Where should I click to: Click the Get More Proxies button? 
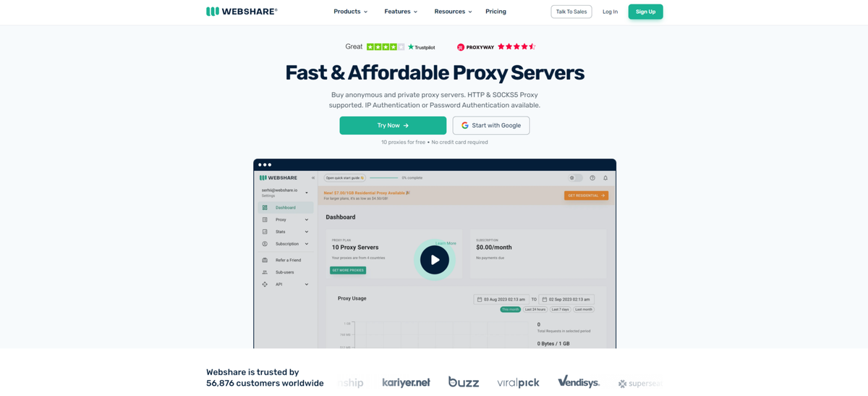[348, 270]
